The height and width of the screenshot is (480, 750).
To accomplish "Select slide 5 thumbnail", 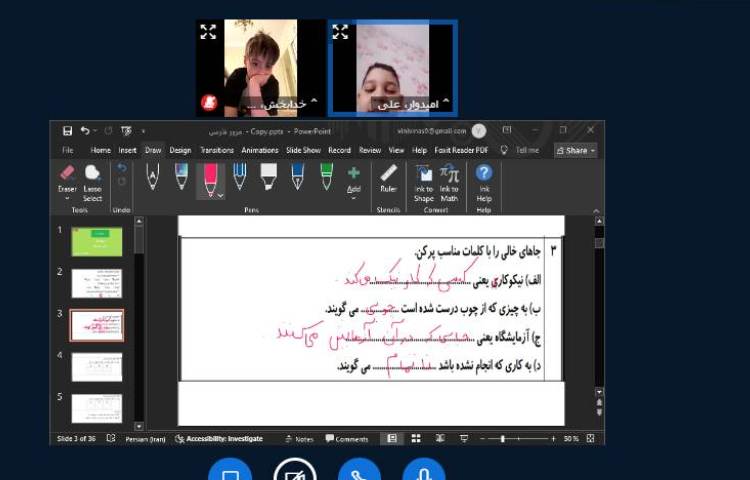I will point(97,408).
